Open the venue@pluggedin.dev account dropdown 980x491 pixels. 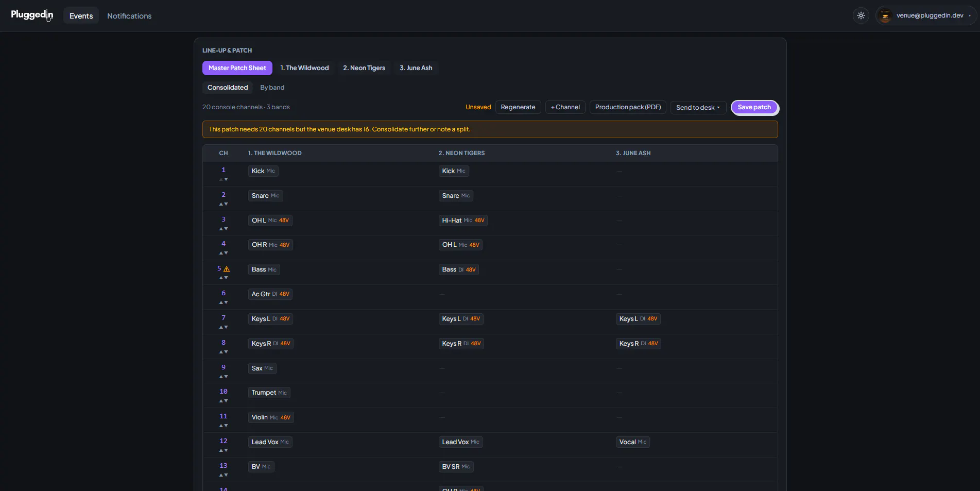(926, 15)
